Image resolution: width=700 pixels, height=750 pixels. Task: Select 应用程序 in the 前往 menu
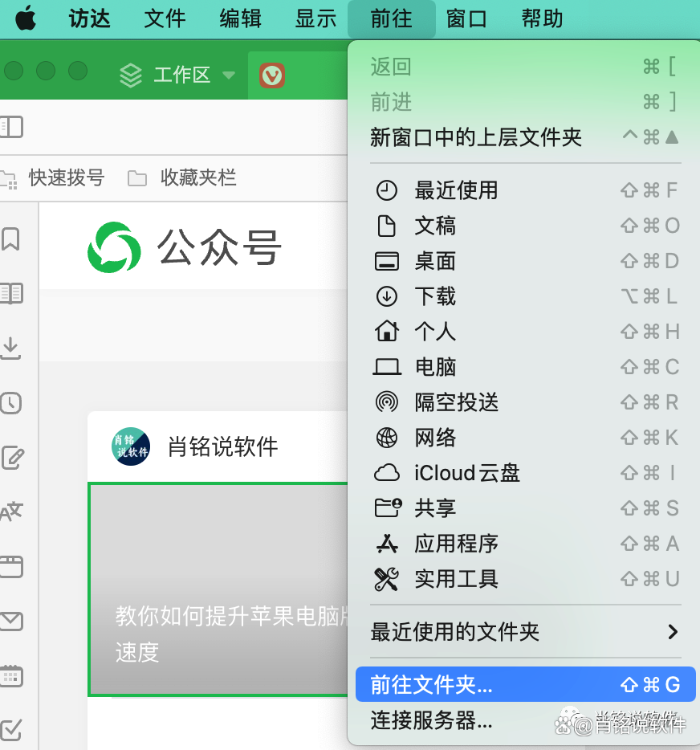(x=456, y=544)
